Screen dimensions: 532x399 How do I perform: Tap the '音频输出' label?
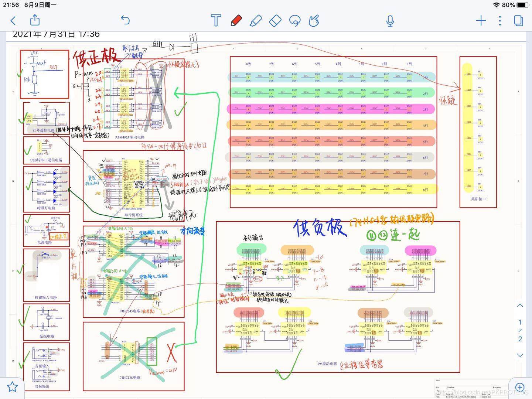[x=42, y=386]
